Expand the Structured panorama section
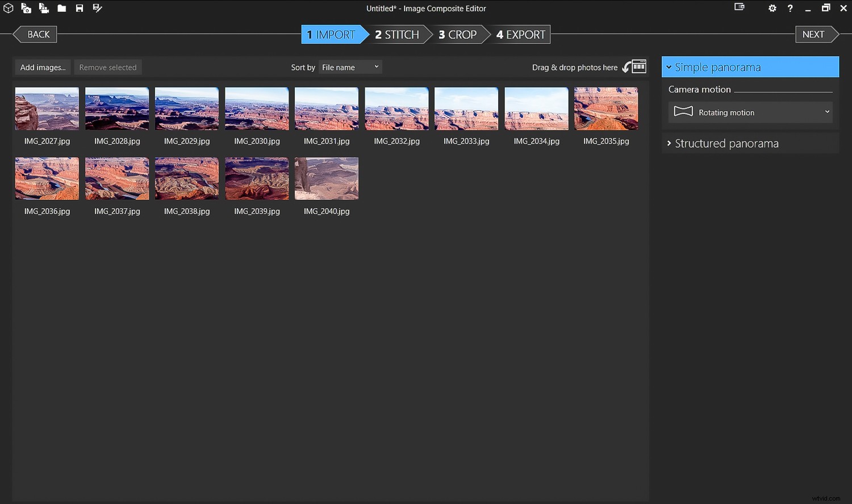852x504 pixels. click(726, 143)
